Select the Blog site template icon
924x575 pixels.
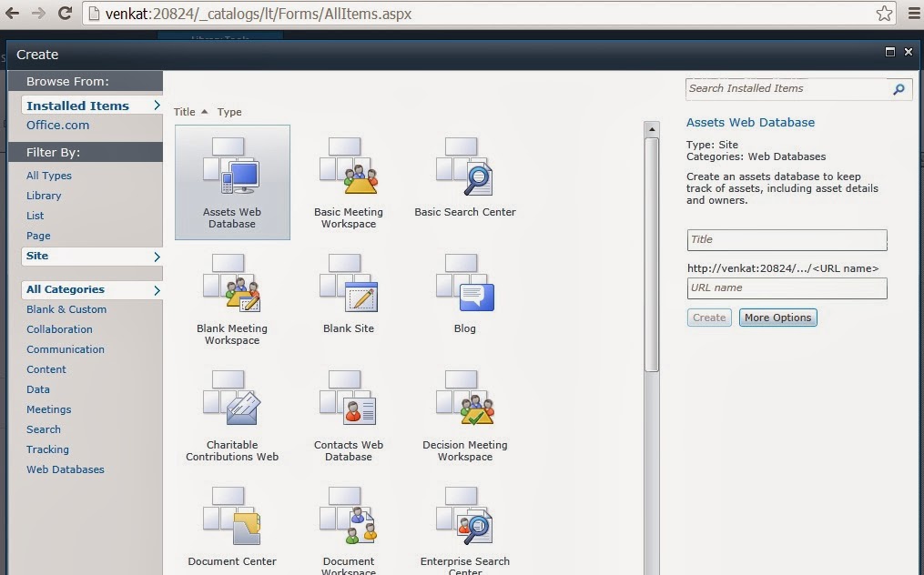464,283
